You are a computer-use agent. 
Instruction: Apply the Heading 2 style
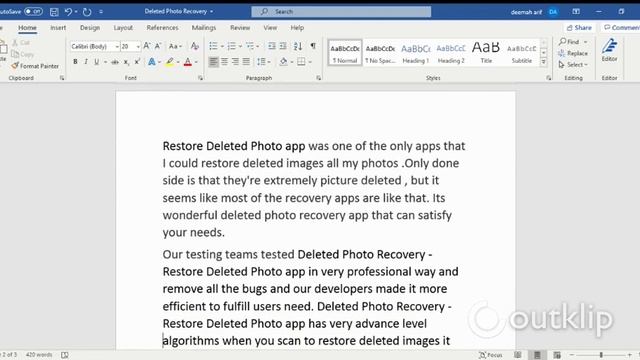(x=451, y=53)
